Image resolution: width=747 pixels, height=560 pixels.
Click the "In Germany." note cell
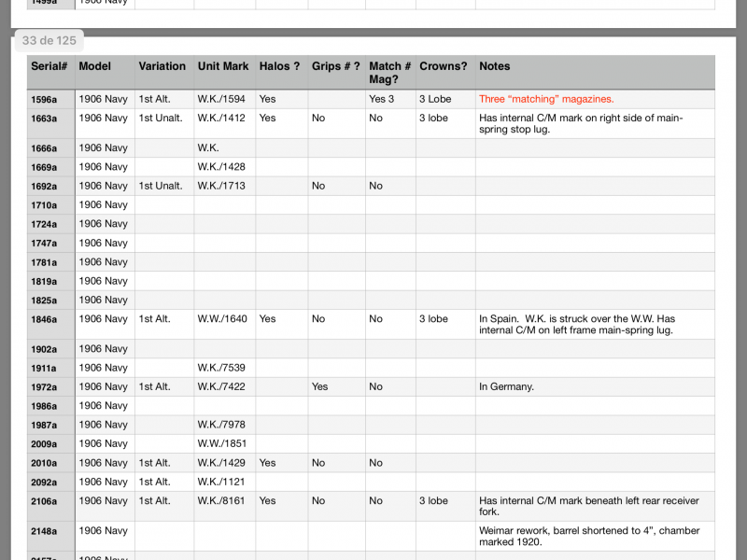click(506, 386)
